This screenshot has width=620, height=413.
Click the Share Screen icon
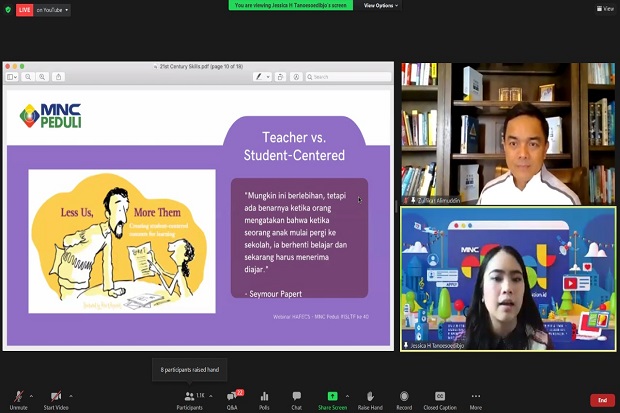(333, 400)
